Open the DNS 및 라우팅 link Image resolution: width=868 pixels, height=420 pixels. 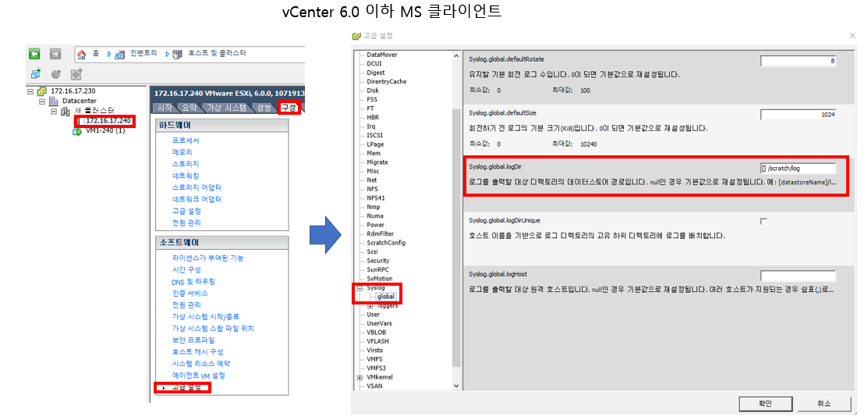click(x=193, y=282)
